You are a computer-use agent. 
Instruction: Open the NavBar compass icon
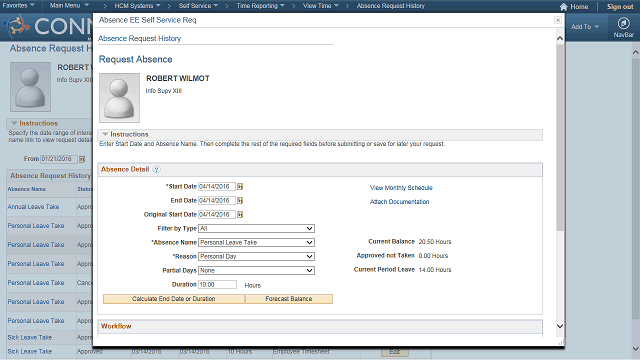tap(623, 23)
